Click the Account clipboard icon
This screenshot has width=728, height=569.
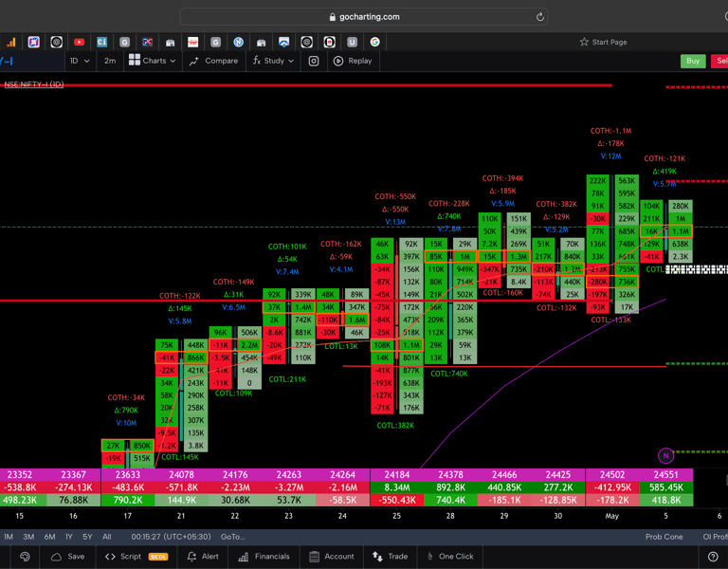coord(314,557)
